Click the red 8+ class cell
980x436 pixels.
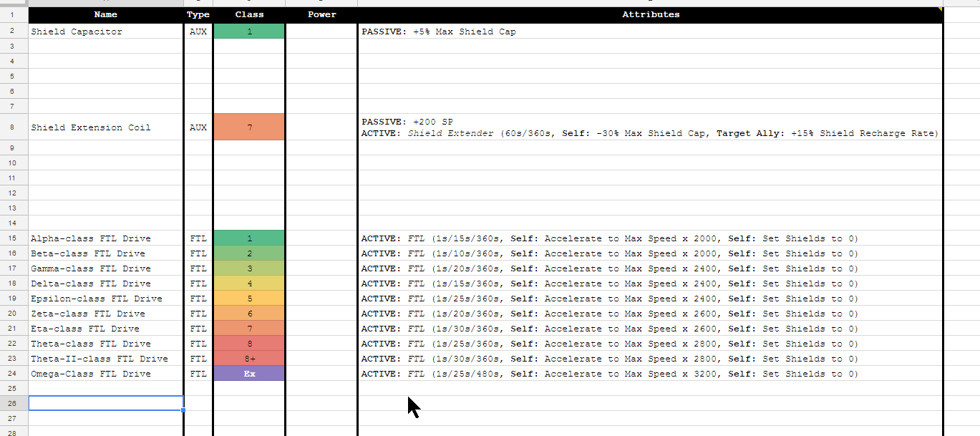[249, 359]
